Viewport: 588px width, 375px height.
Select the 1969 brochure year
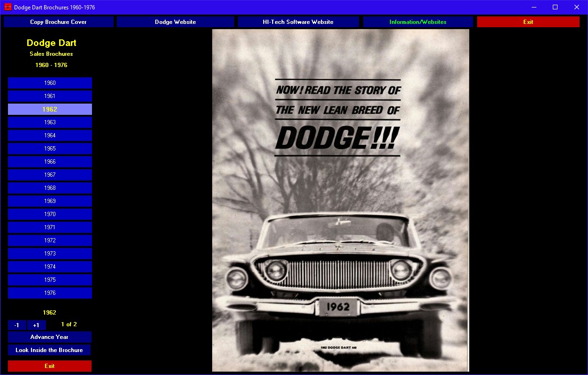[x=50, y=201]
